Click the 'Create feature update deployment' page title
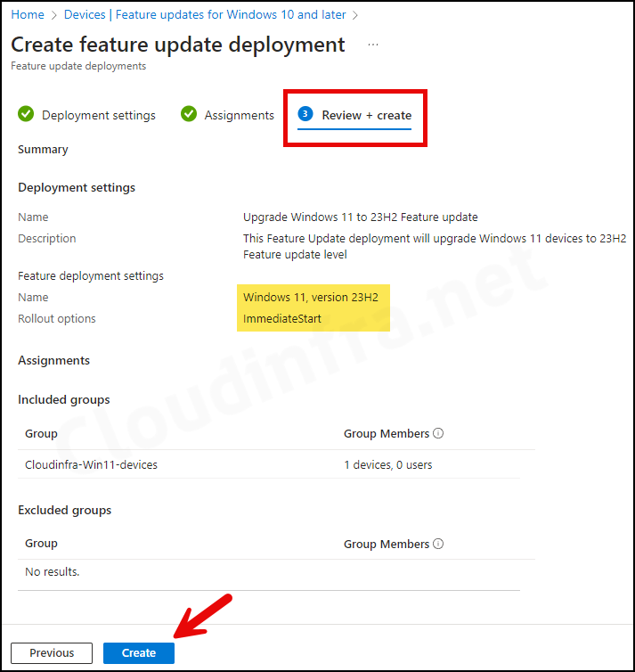This screenshot has height=672, width=635. coord(178,45)
